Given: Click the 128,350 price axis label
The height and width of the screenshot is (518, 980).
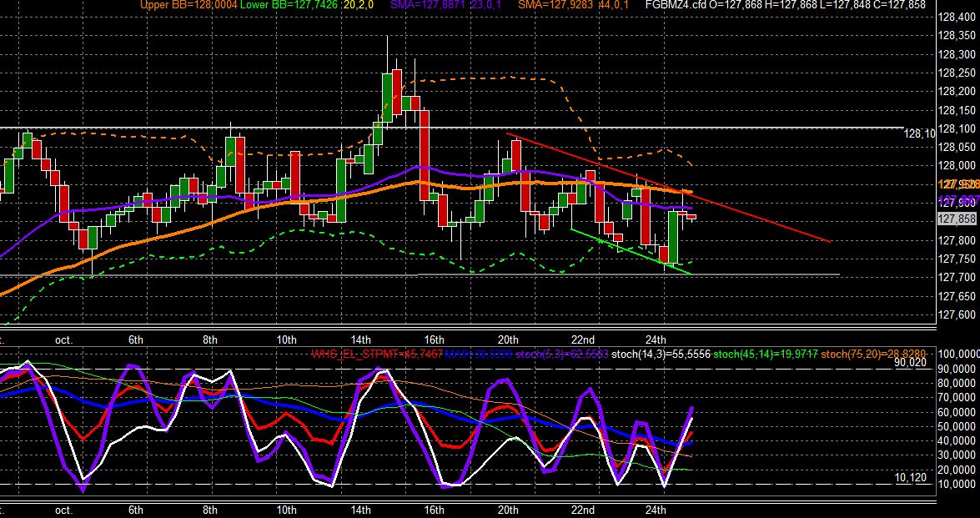Looking at the screenshot, I should click(x=957, y=36).
